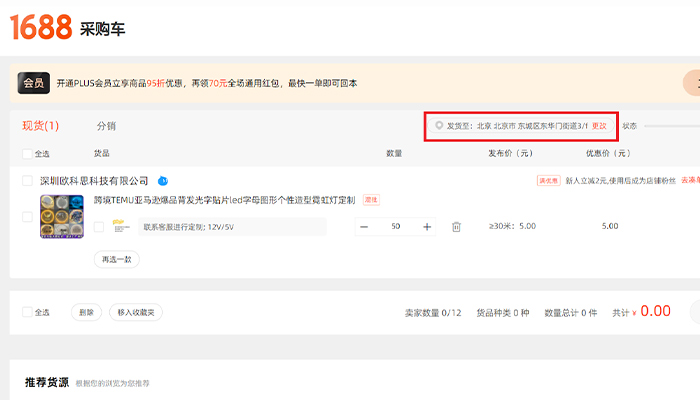700x400 pixels.
Task: Click the plus tag icon in the spec row
Action: pyautogui.click(x=121, y=226)
